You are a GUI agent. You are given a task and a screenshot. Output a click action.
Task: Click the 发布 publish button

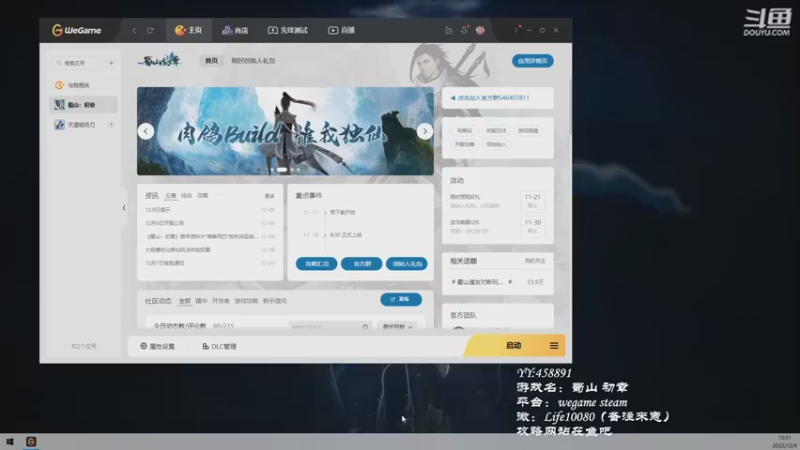401,299
